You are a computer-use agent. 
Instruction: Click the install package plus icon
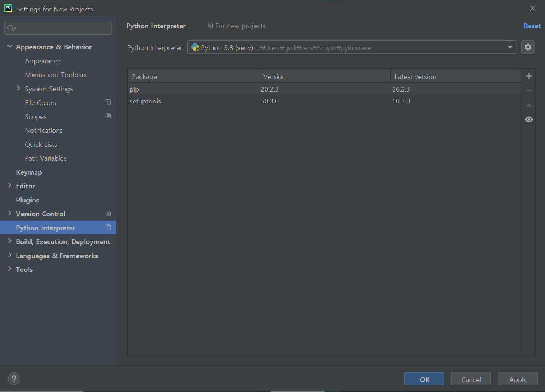529,76
